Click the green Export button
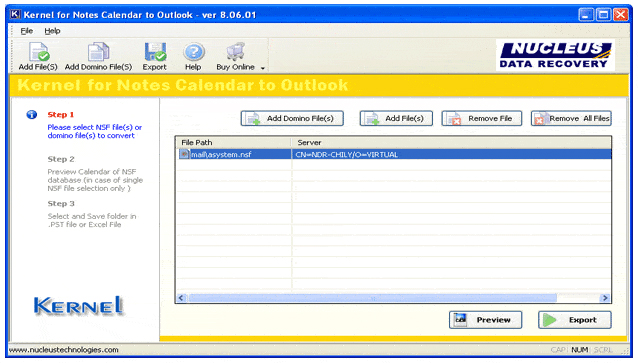 (575, 320)
